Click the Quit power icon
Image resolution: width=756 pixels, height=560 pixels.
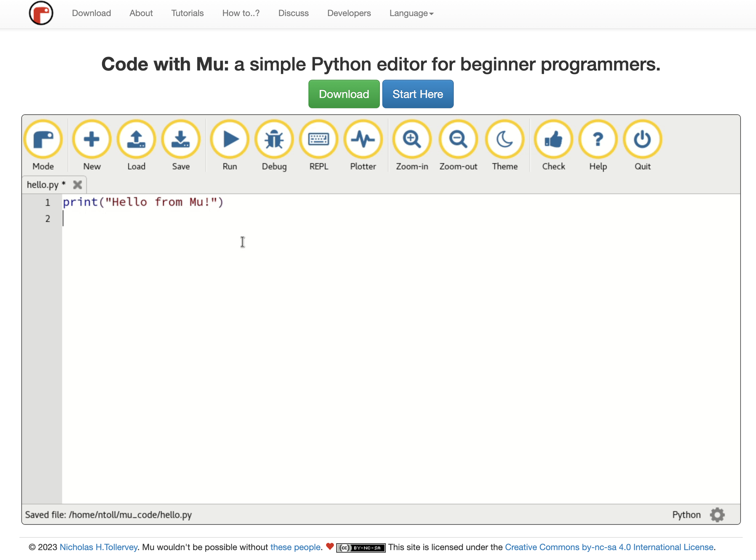click(x=642, y=140)
